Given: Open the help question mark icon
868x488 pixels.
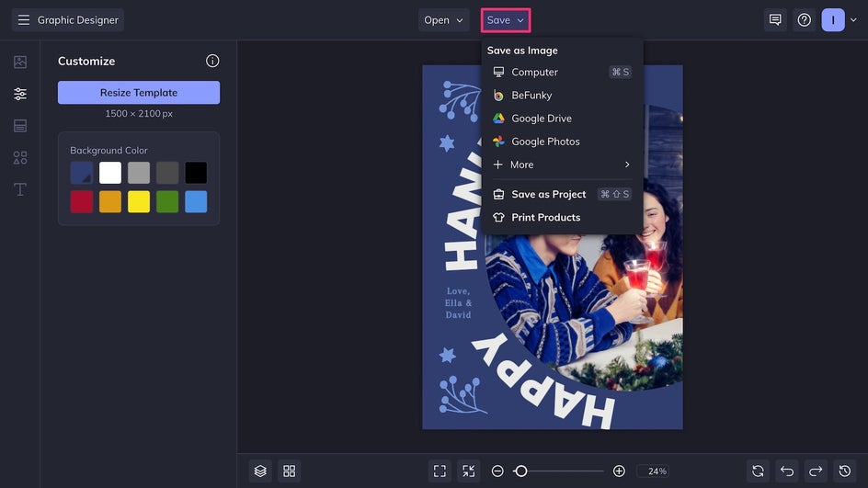Looking at the screenshot, I should pos(804,20).
